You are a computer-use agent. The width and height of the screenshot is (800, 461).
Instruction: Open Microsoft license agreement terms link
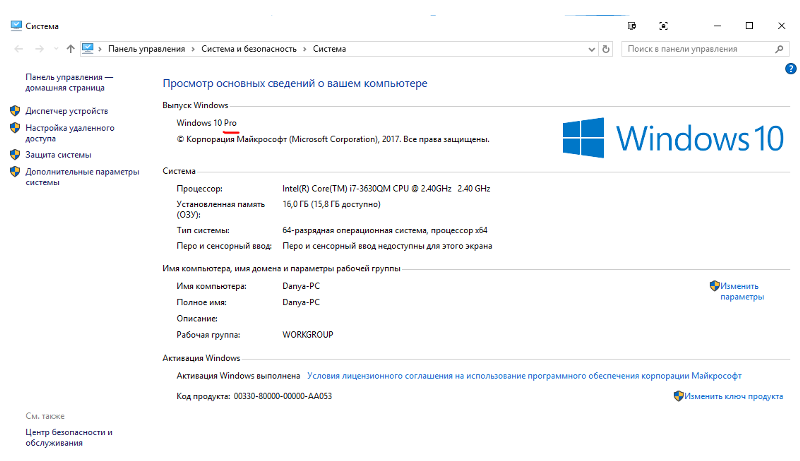[524, 376]
